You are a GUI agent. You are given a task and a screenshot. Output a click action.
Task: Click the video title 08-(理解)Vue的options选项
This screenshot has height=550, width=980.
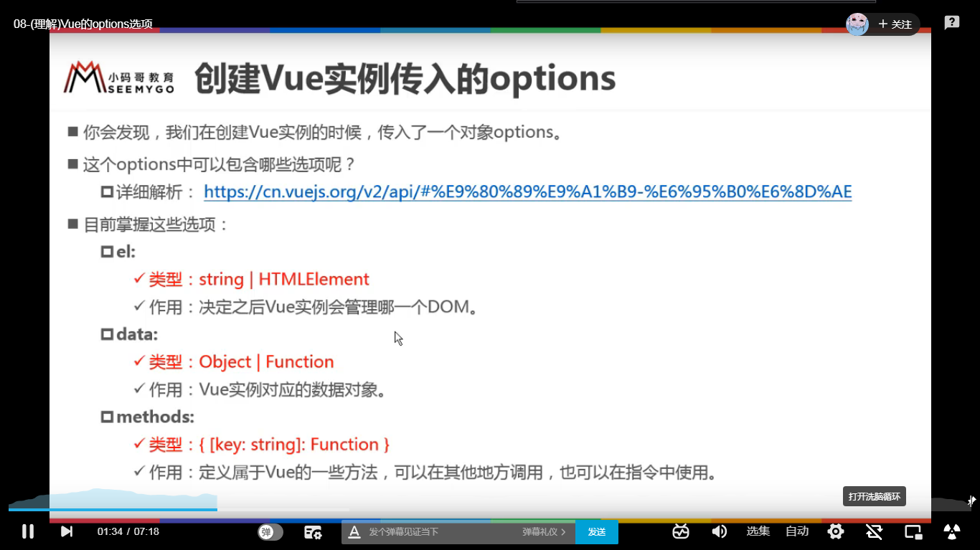pyautogui.click(x=83, y=24)
